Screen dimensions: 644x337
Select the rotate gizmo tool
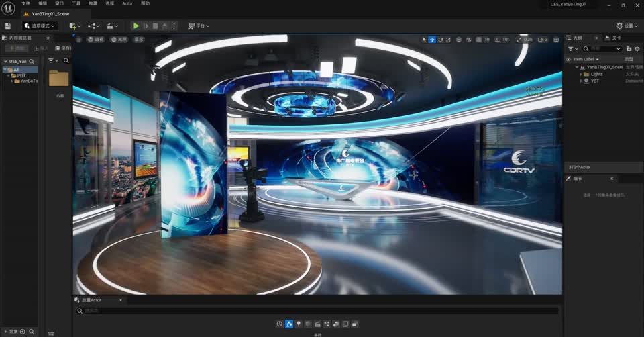click(x=440, y=40)
